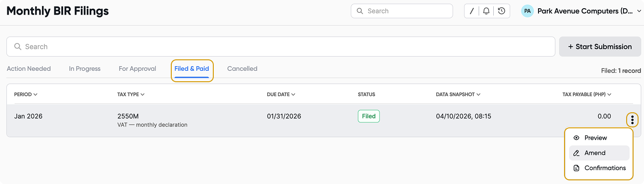644x184 pixels.
Task: Expand the Park Avenue Computers company dropdown
Action: [x=639, y=11]
